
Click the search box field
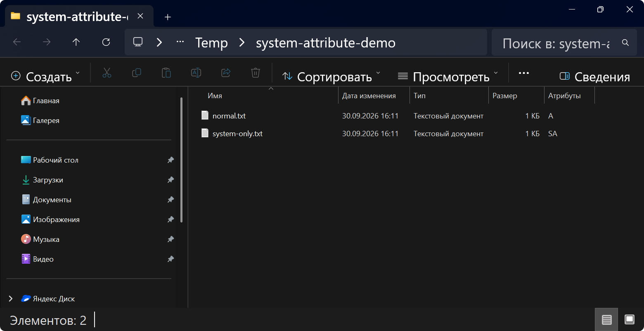(564, 43)
